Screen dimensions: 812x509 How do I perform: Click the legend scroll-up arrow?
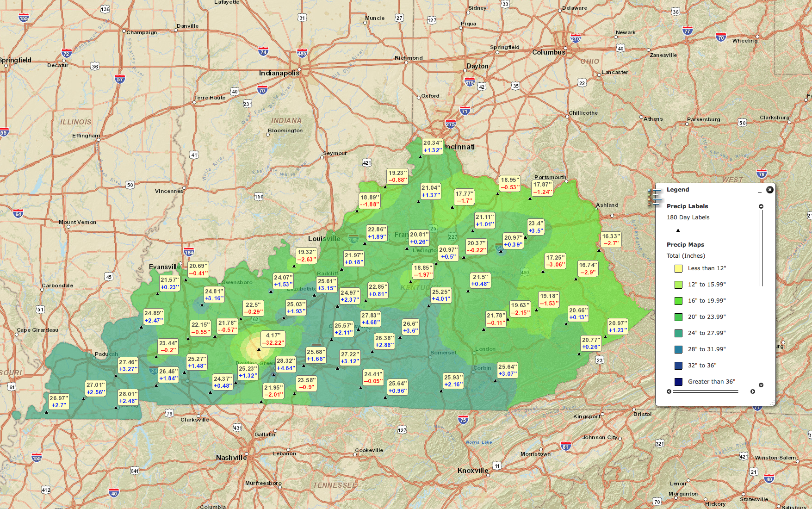point(761,206)
